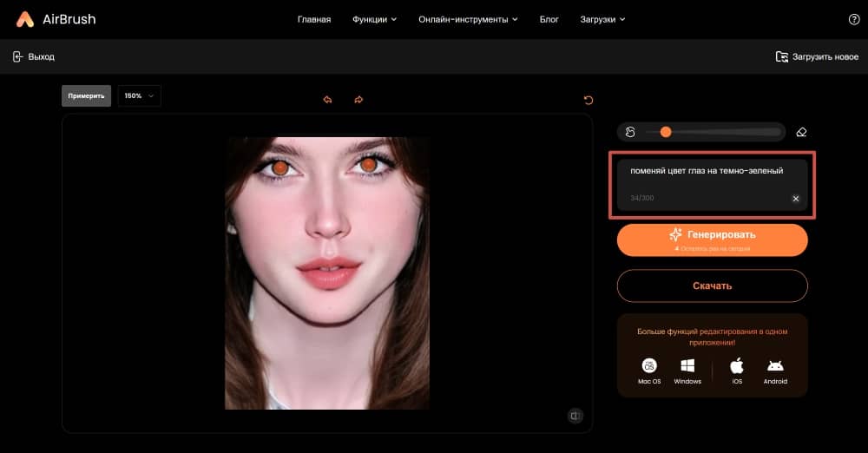Expand the Функции menu

pos(375,19)
